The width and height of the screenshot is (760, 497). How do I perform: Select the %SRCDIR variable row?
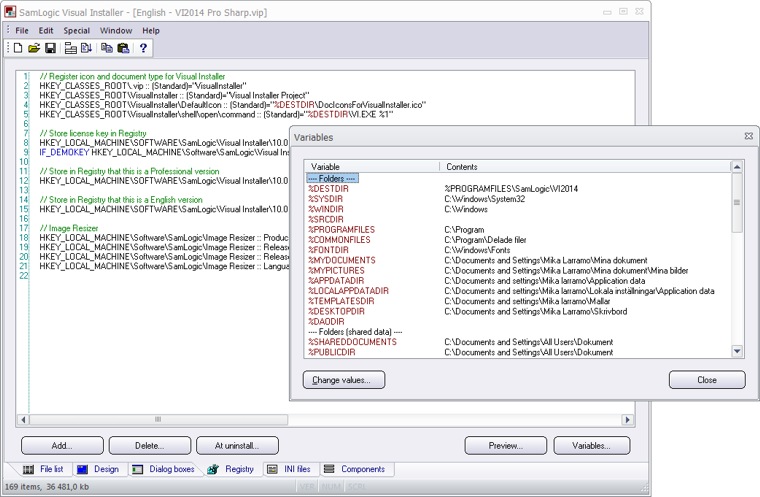pyautogui.click(x=519, y=219)
